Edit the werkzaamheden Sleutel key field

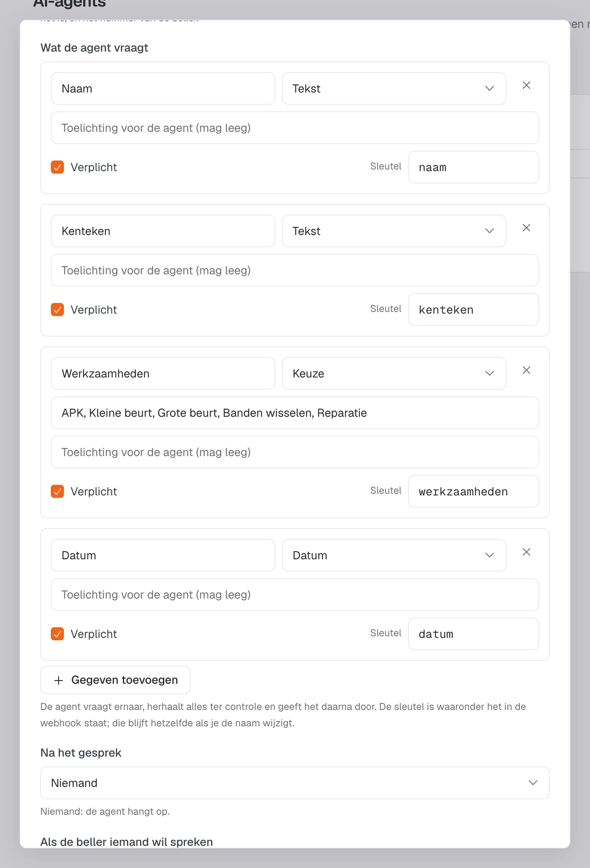tap(473, 491)
